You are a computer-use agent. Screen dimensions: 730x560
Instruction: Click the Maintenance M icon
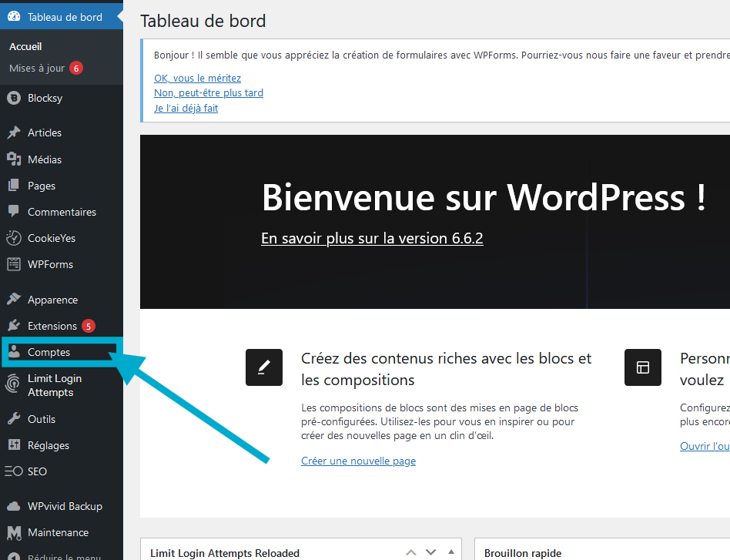click(x=14, y=532)
